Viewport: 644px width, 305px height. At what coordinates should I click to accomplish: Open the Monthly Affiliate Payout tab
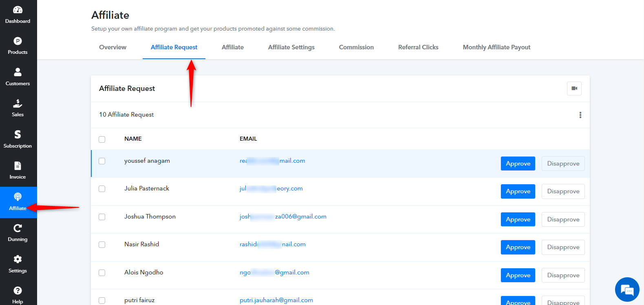tap(496, 47)
